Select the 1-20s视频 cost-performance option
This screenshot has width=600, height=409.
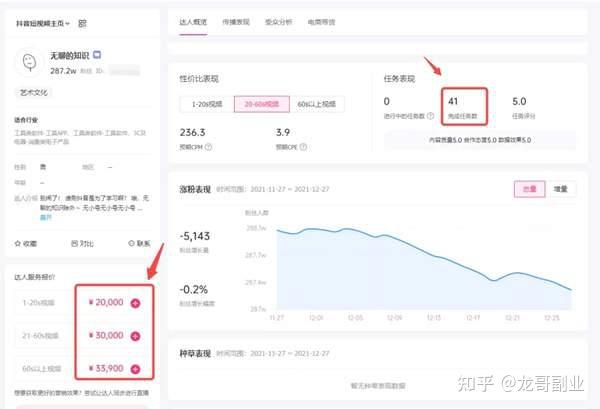(207, 104)
